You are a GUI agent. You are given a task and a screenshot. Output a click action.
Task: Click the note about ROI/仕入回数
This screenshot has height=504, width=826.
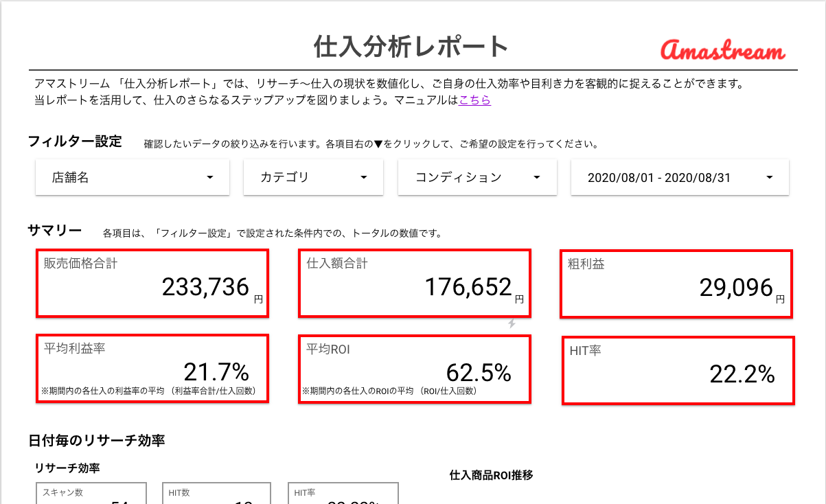389,391
